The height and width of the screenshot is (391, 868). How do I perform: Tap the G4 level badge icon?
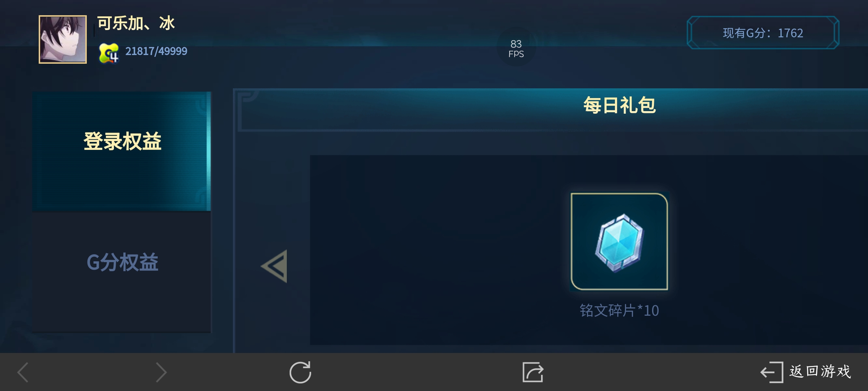pyautogui.click(x=109, y=53)
